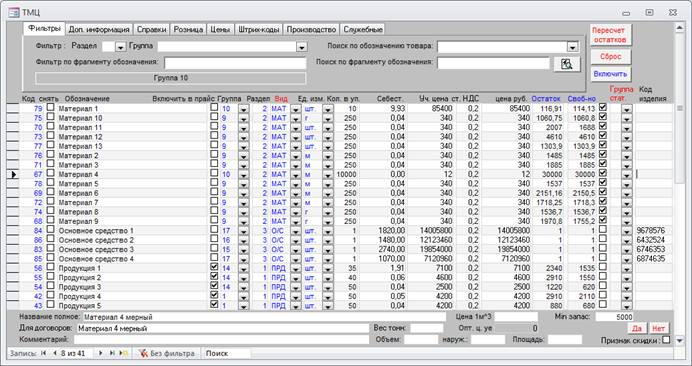Go to the first record navigation arrow
692x366 pixels.
pyautogui.click(x=43, y=353)
